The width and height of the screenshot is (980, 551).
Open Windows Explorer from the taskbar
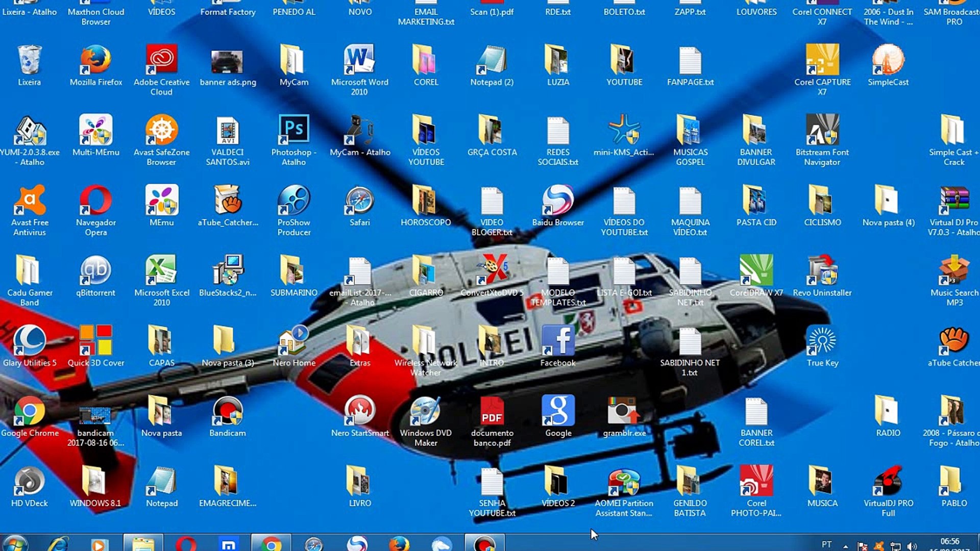[x=143, y=544]
